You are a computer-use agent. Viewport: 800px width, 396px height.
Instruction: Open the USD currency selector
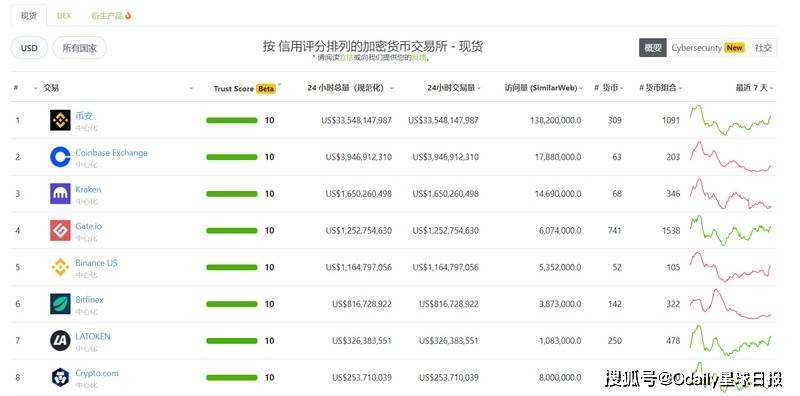pyautogui.click(x=29, y=48)
